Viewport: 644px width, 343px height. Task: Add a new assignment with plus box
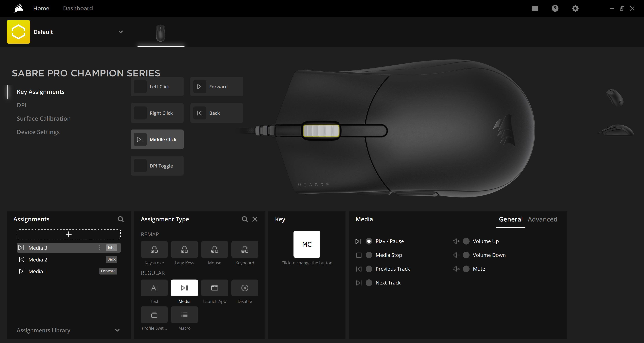(x=68, y=234)
